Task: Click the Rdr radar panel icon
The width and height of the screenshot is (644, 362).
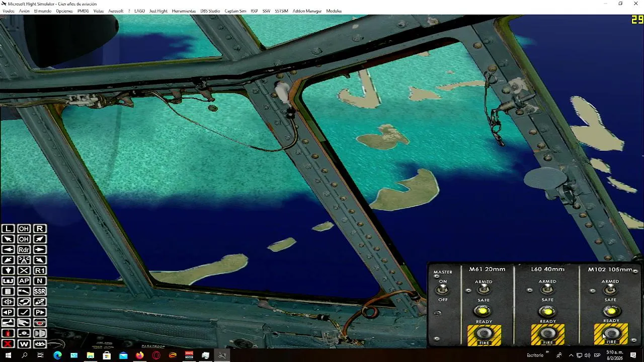Action: coord(24,249)
